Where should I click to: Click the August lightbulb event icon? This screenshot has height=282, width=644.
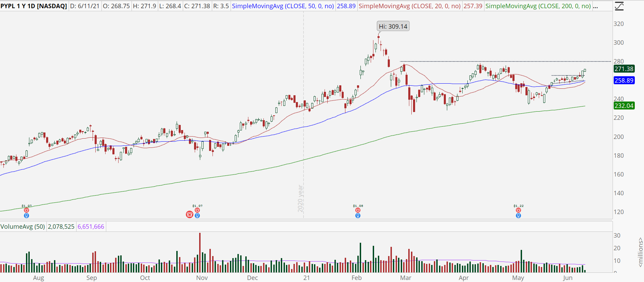27,216
